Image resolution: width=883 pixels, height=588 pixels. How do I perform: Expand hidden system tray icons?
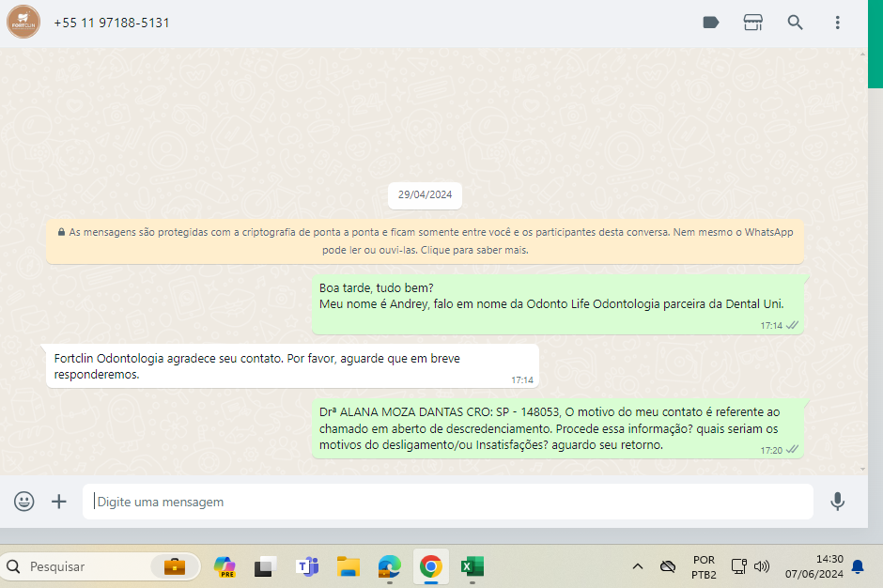pos(638,566)
